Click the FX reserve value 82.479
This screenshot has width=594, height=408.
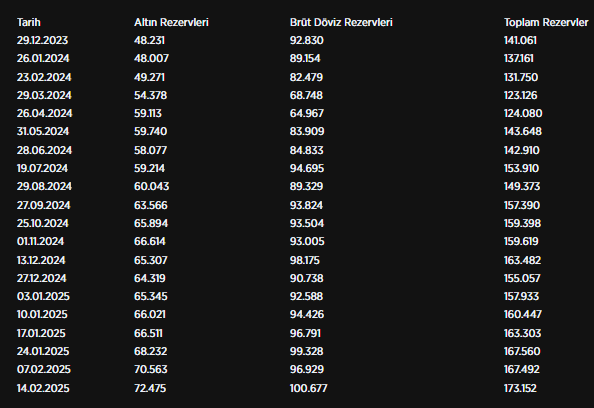click(306, 77)
